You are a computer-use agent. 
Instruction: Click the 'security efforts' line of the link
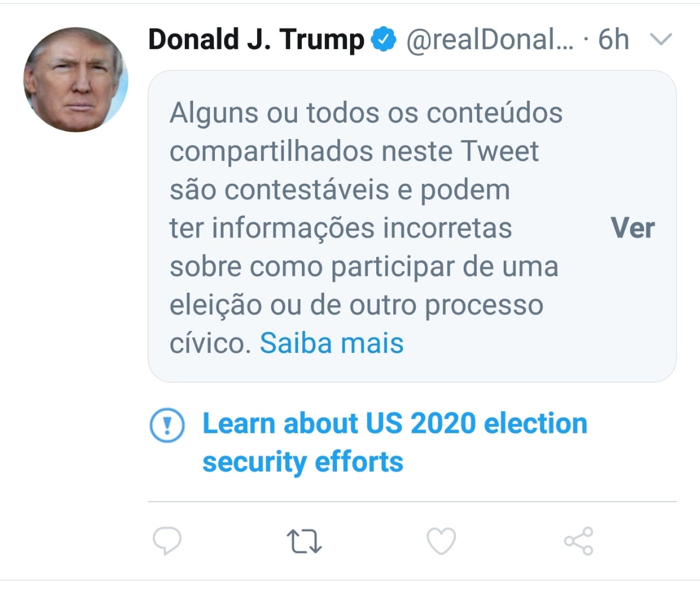[x=302, y=462]
